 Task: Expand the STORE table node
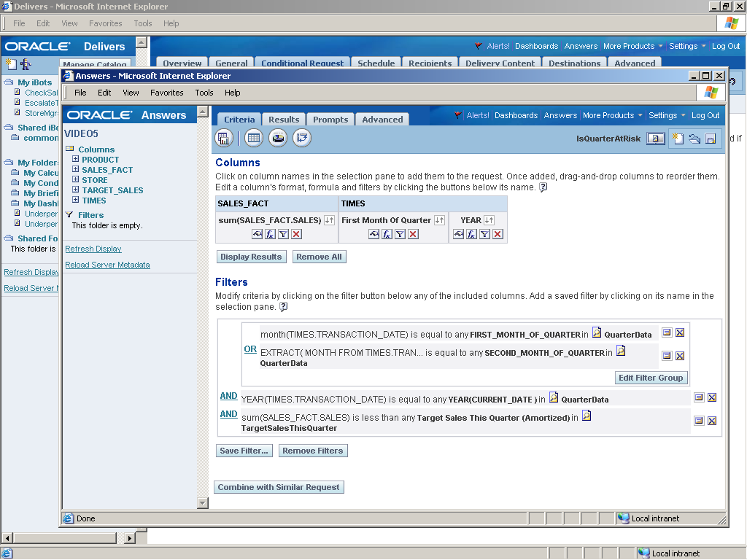coord(75,179)
